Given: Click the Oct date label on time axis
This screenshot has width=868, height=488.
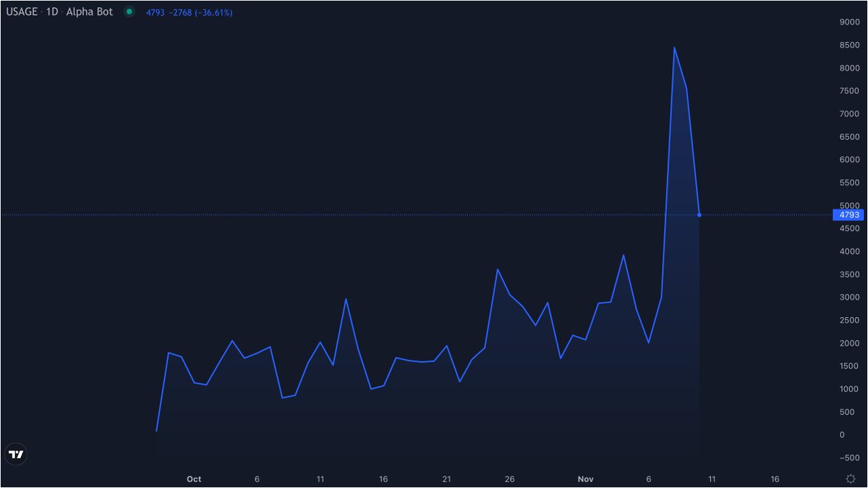Looking at the screenshot, I should pos(194,479).
